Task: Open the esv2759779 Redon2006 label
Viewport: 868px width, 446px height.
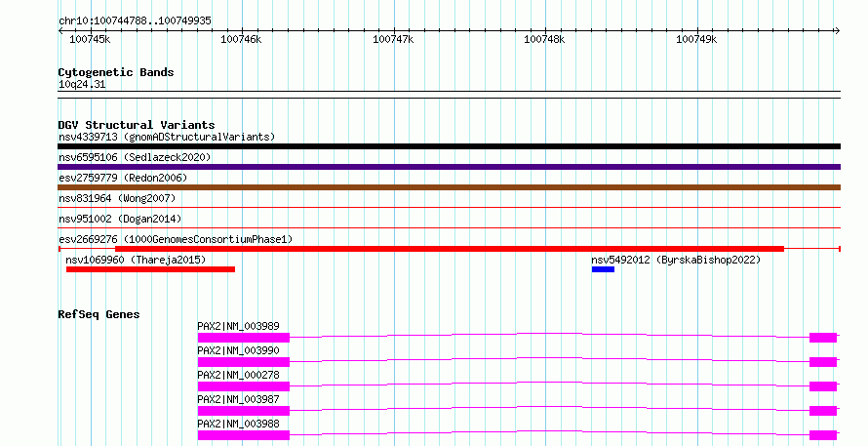Action: coord(123,178)
